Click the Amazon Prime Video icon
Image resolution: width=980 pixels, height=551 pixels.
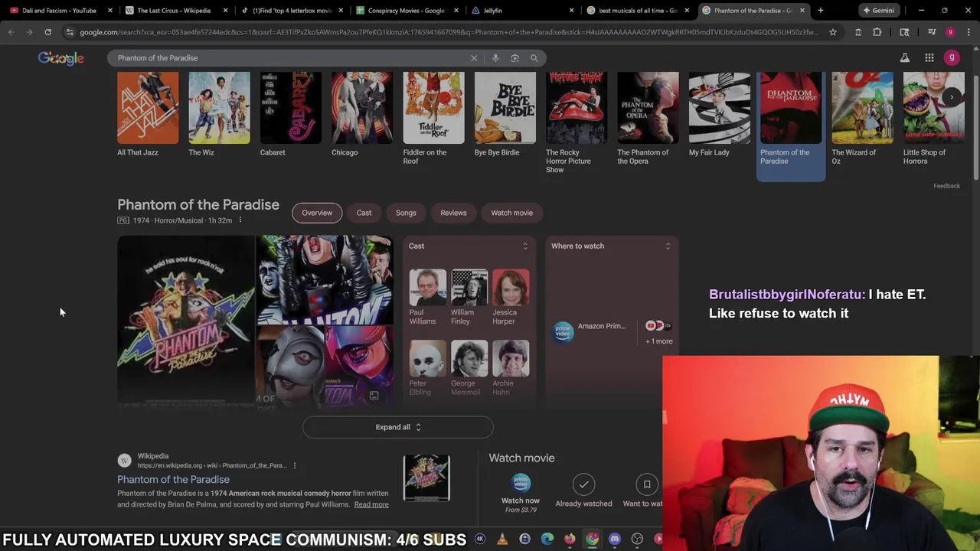coord(563,332)
